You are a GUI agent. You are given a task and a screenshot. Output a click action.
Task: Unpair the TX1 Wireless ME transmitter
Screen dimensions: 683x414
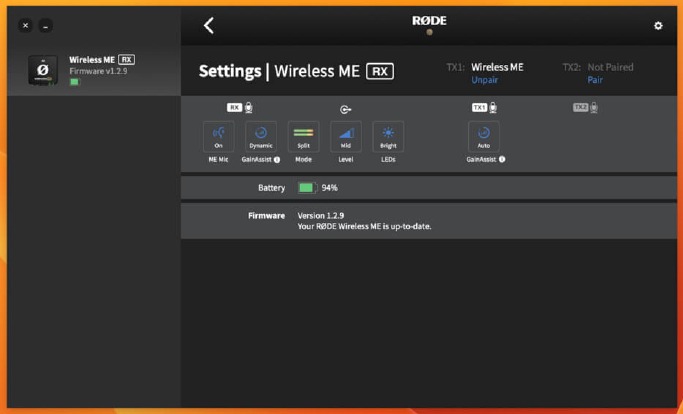484,80
